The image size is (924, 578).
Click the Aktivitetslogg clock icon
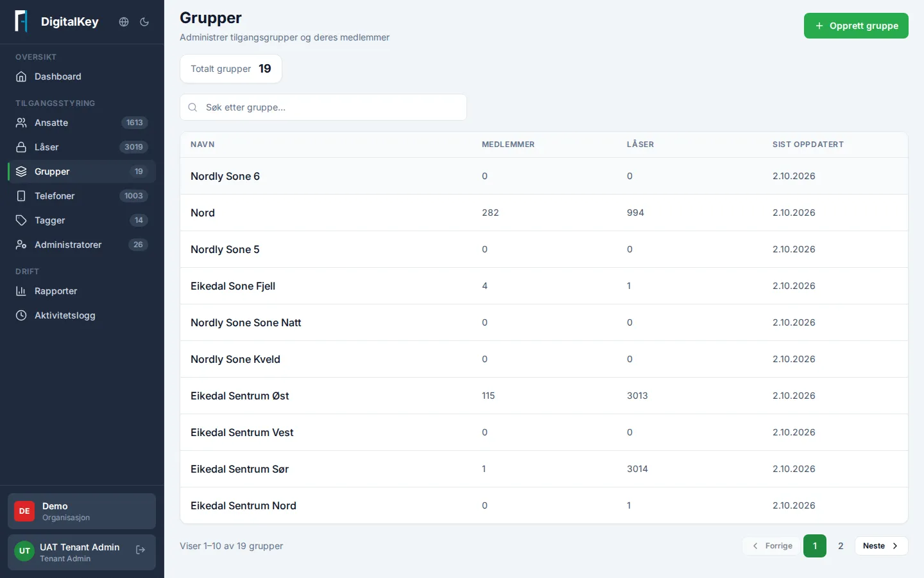(x=21, y=315)
